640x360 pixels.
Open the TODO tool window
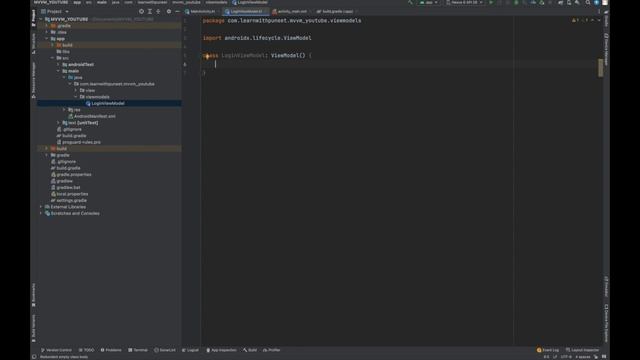87,350
